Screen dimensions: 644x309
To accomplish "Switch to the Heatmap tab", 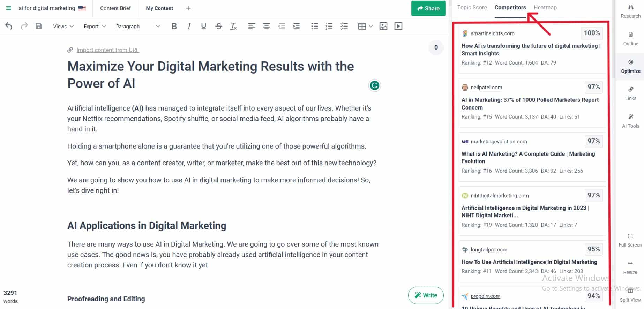I will [545, 8].
